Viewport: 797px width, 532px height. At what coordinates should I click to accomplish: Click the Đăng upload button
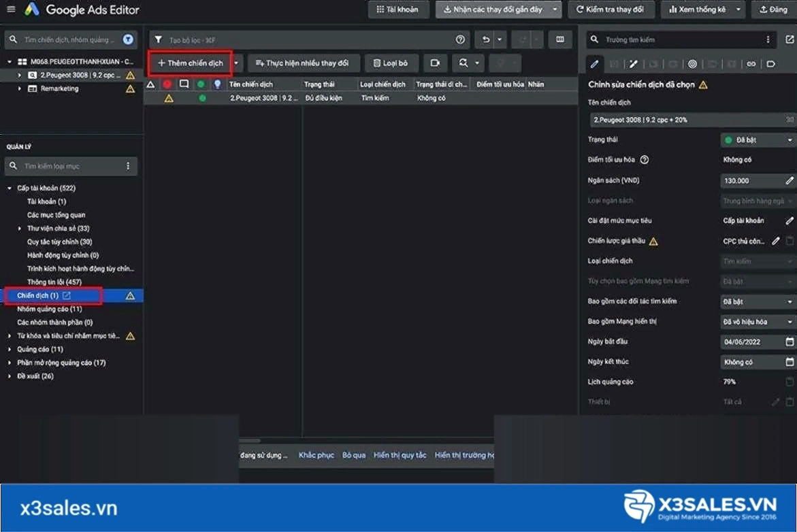(x=774, y=9)
